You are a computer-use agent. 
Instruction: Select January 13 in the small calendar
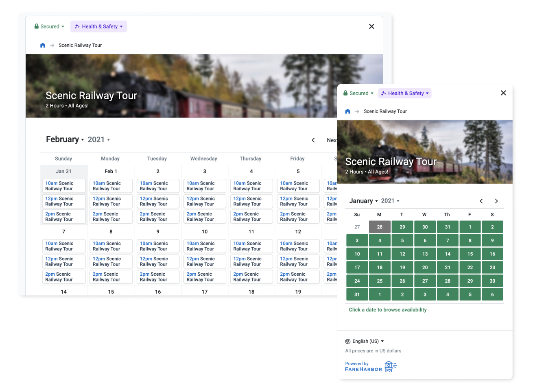[425, 254]
